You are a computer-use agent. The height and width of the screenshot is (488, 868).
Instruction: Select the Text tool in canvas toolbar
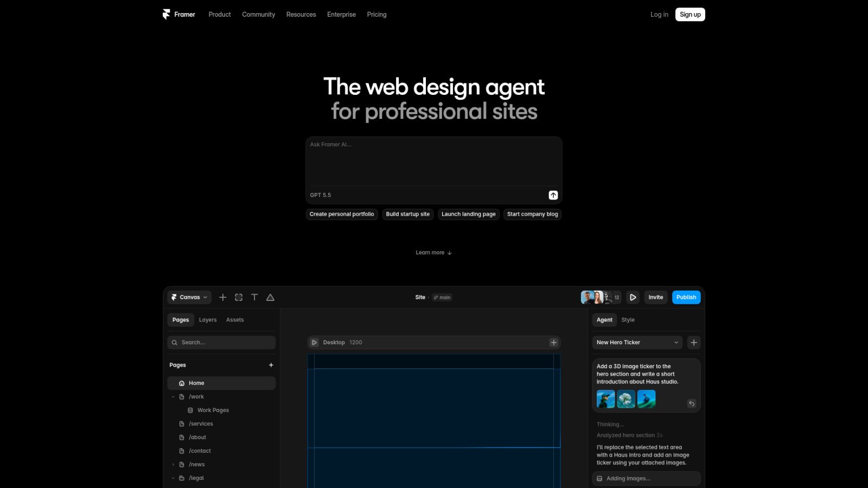[254, 297]
